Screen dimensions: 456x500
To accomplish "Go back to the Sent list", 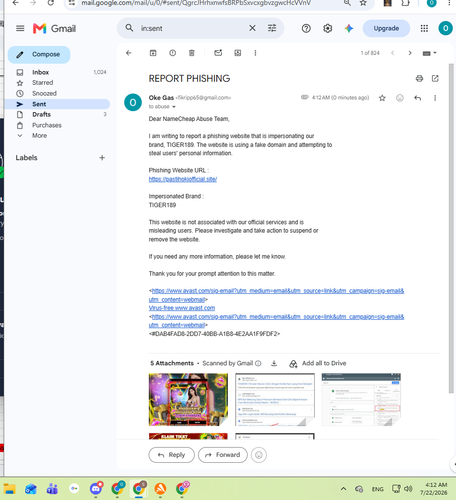I will (129, 53).
